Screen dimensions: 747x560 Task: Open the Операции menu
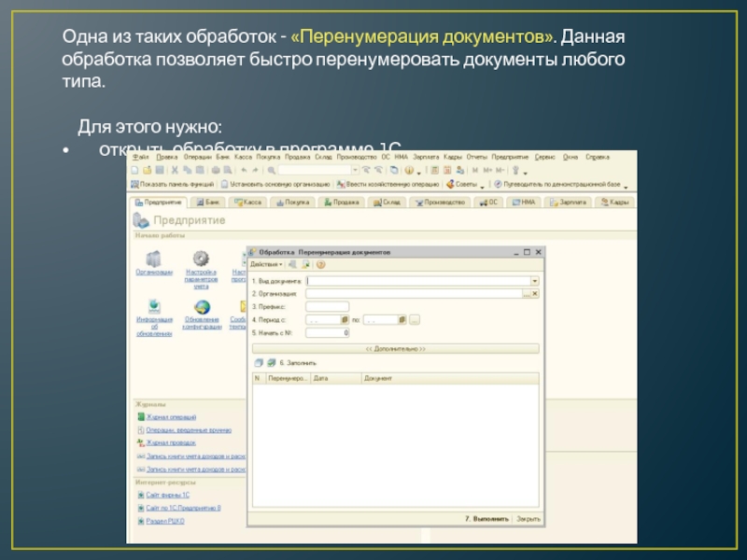coord(197,157)
